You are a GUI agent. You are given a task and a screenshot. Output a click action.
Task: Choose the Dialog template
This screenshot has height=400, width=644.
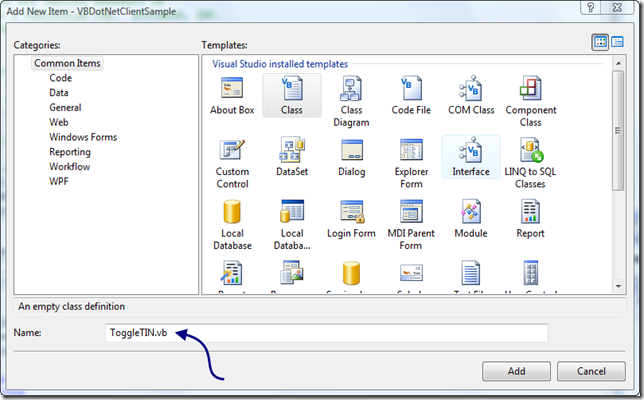[352, 158]
